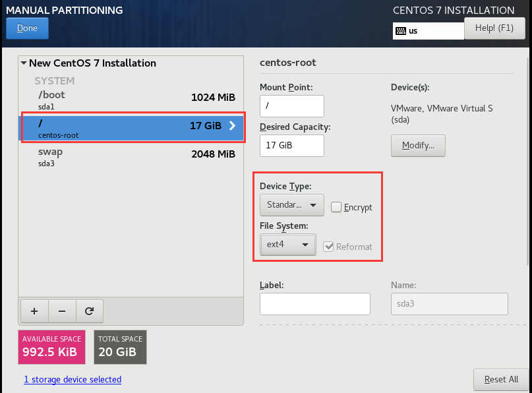
Task: Click the Desired Capacity field showing 17 GiB
Action: click(292, 146)
